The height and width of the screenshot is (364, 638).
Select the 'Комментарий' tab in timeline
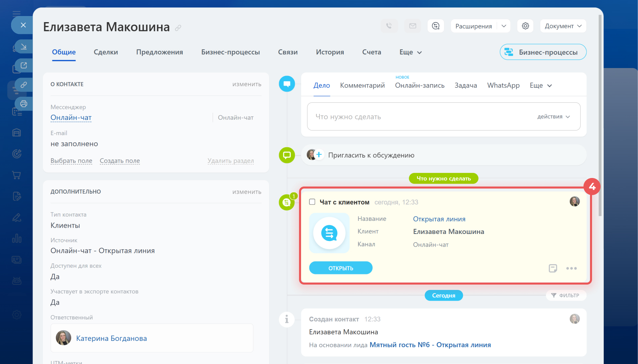click(362, 85)
